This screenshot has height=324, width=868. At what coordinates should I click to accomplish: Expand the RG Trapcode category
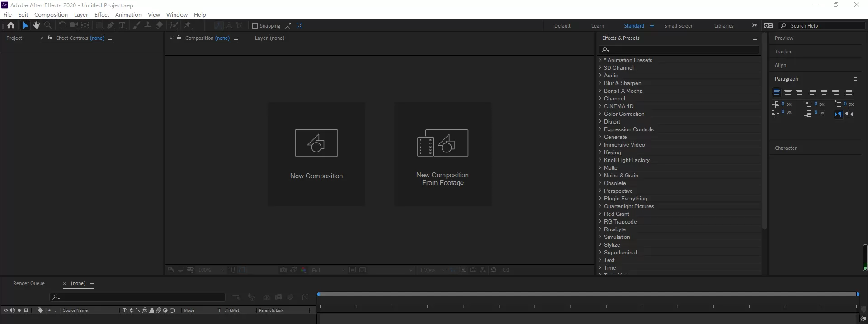(x=600, y=221)
